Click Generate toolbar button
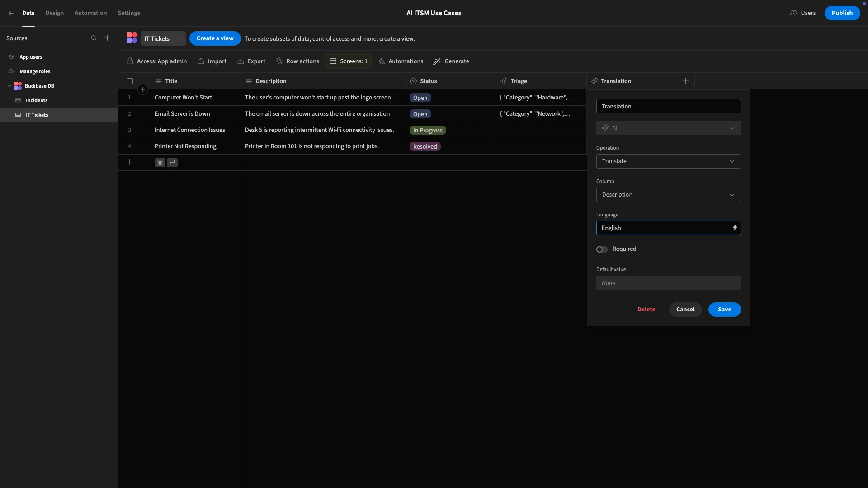This screenshot has width=868, height=488. (451, 61)
